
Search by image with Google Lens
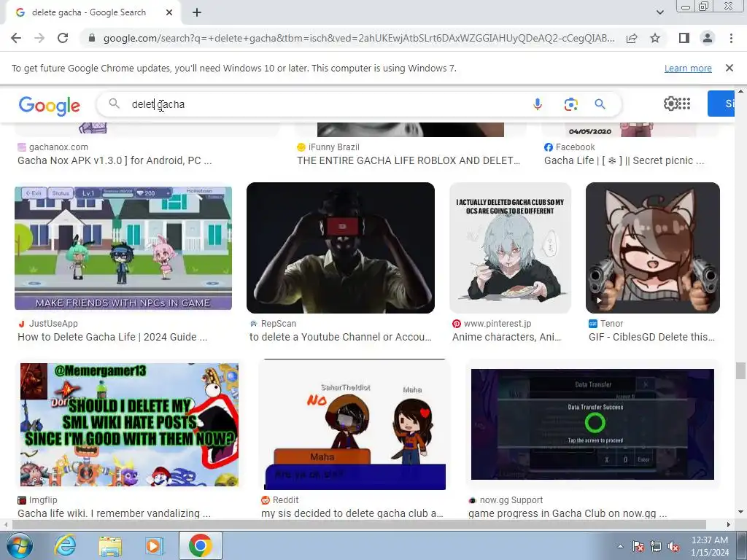(570, 104)
